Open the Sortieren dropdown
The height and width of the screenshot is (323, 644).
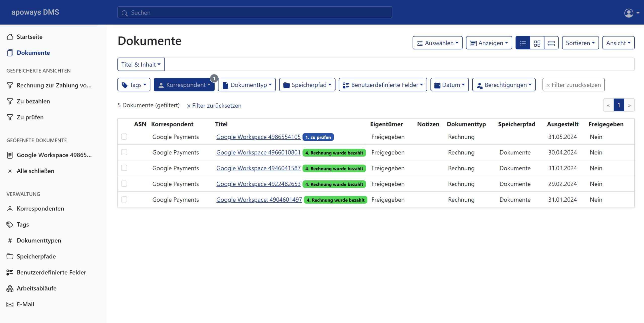(580, 43)
